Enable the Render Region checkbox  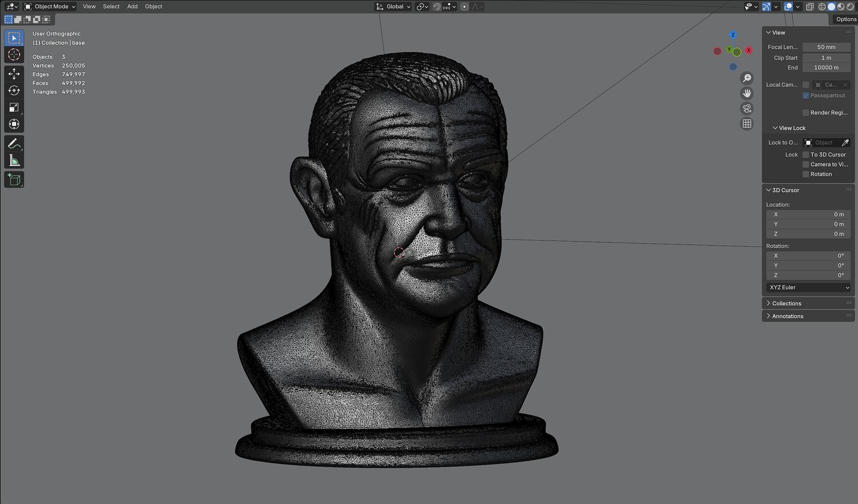[806, 113]
